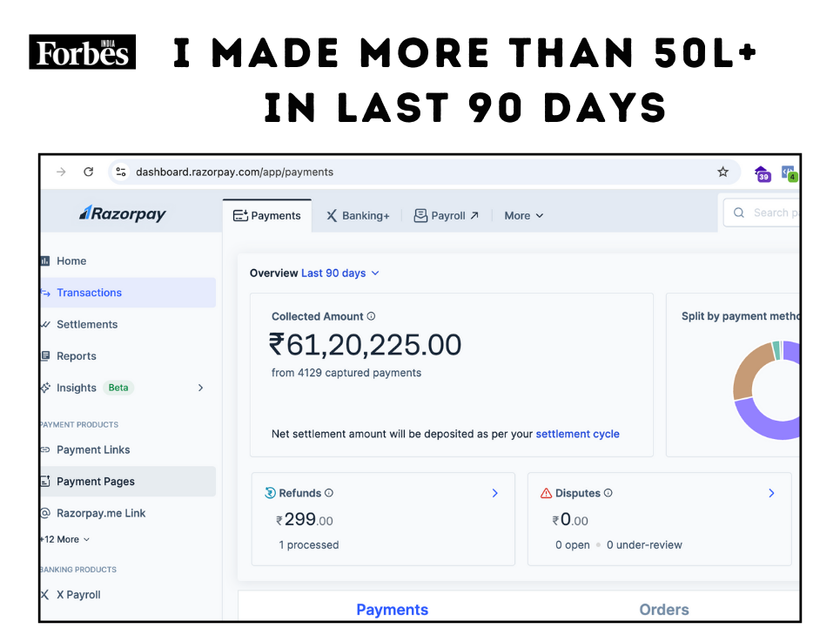Click the Refunds info icon
Viewport: 840px width, 642px height.
[x=329, y=493]
